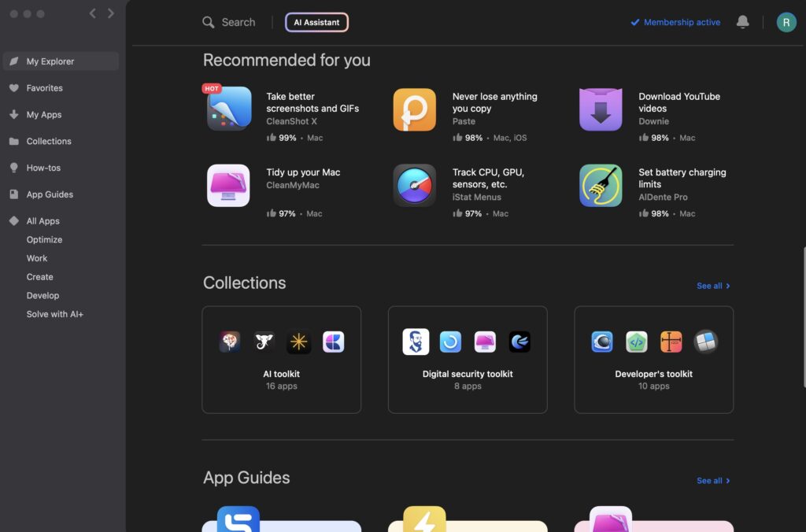Open the orange Paste app icon
The height and width of the screenshot is (532, 806).
[414, 109]
